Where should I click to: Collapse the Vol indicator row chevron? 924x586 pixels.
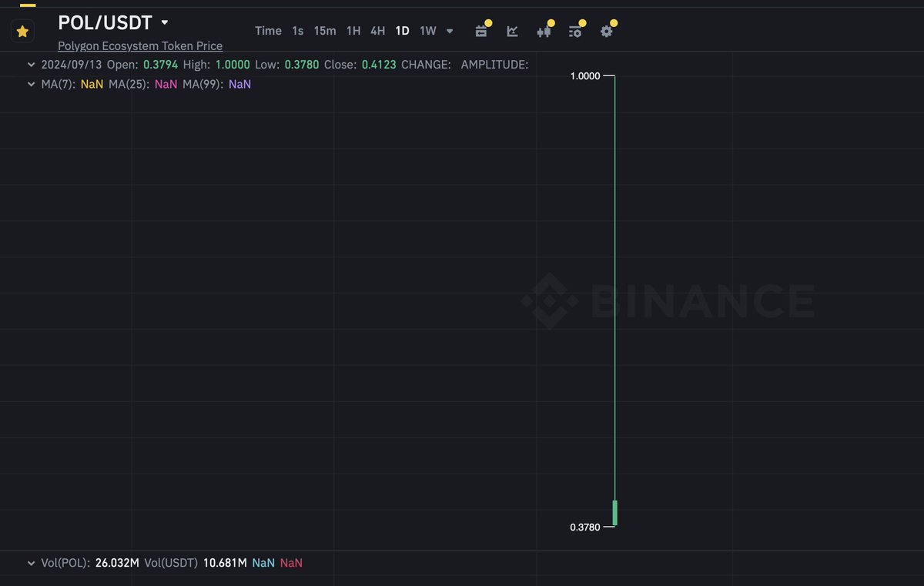coord(31,563)
